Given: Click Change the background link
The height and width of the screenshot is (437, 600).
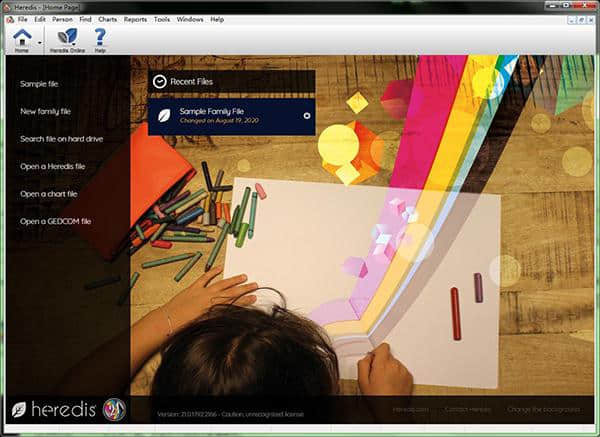Looking at the screenshot, I should click(543, 409).
